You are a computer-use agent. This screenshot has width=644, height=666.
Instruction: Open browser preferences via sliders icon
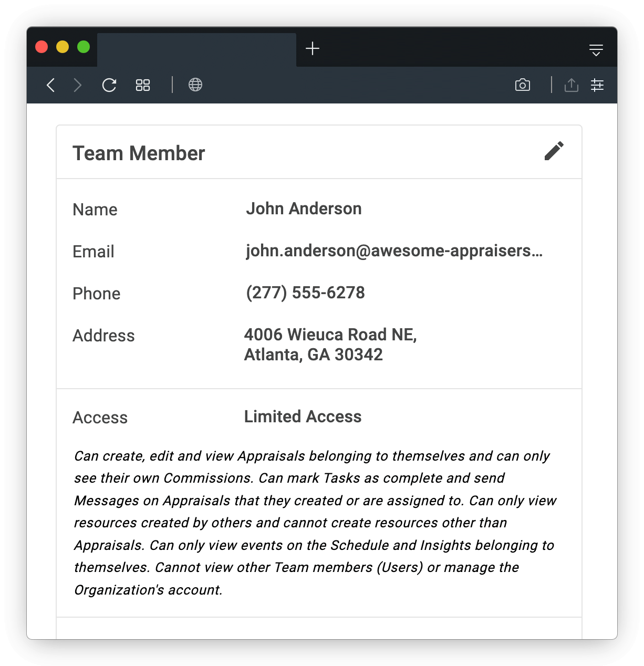[597, 85]
